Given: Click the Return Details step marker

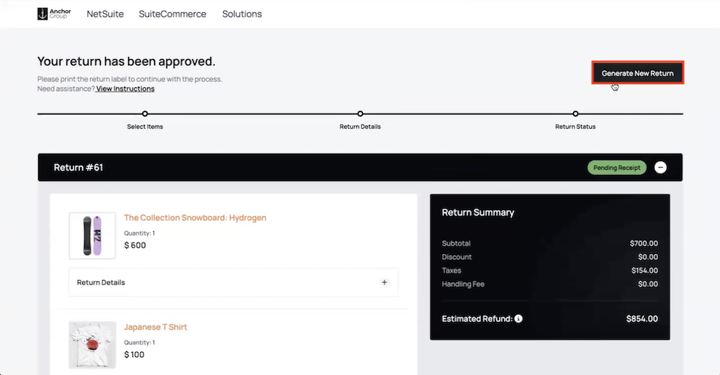Looking at the screenshot, I should coord(360,113).
